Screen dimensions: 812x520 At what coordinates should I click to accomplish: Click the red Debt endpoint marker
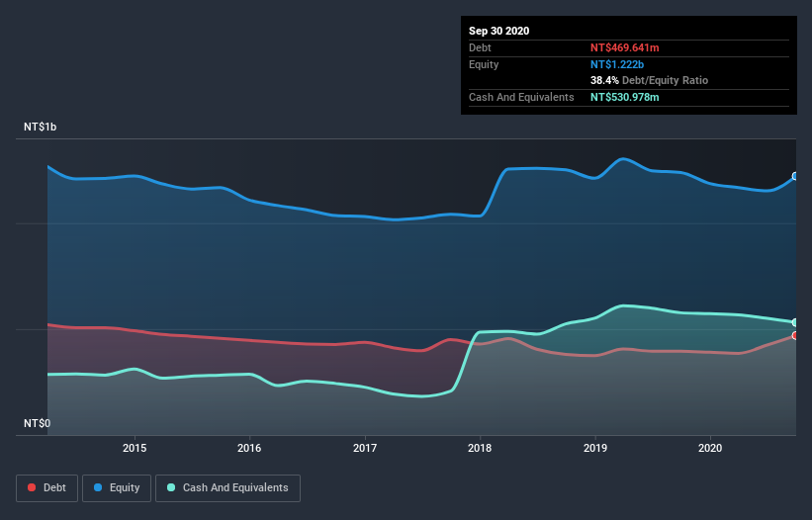[x=795, y=336]
